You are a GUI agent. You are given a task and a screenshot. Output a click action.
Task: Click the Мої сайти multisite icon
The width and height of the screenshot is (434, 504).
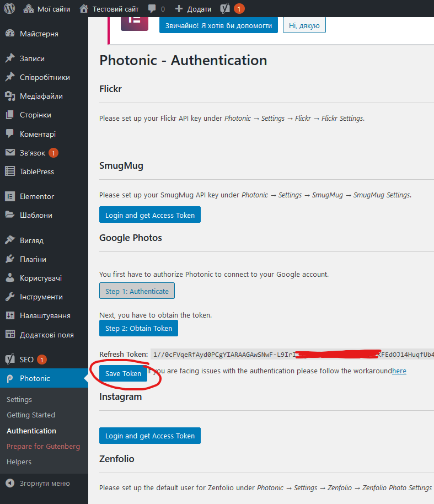tap(28, 8)
